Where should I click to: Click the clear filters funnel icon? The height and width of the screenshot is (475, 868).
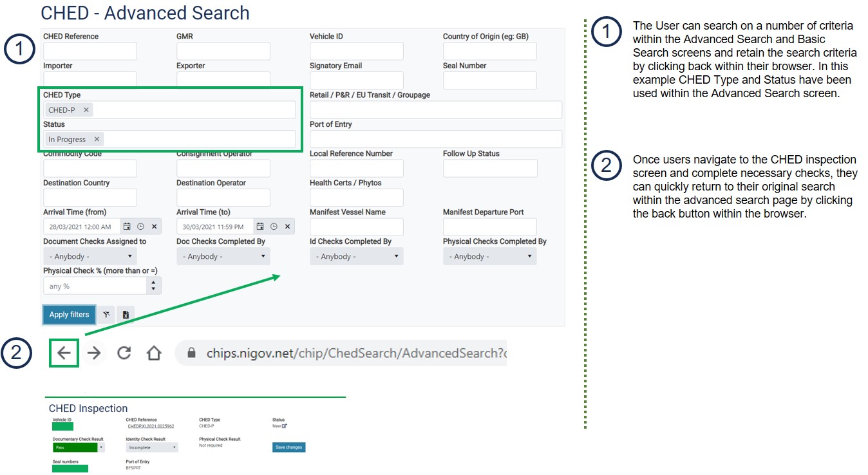click(106, 315)
